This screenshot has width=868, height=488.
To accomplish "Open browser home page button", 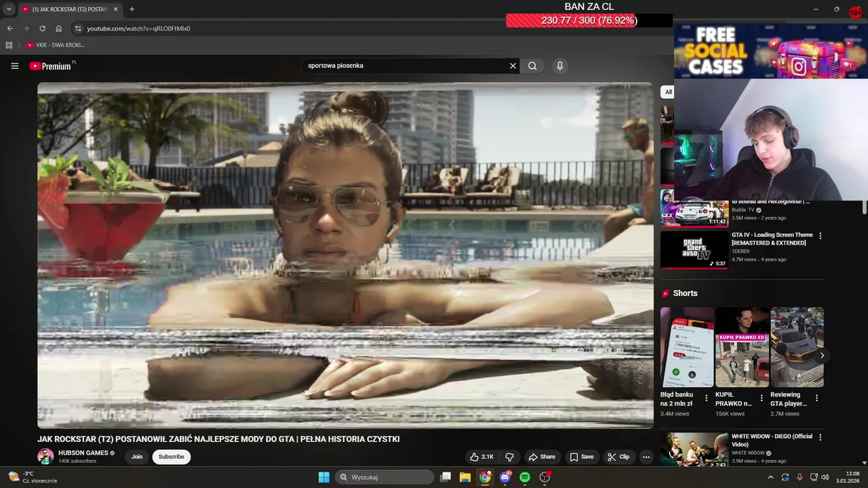I will [x=59, y=28].
